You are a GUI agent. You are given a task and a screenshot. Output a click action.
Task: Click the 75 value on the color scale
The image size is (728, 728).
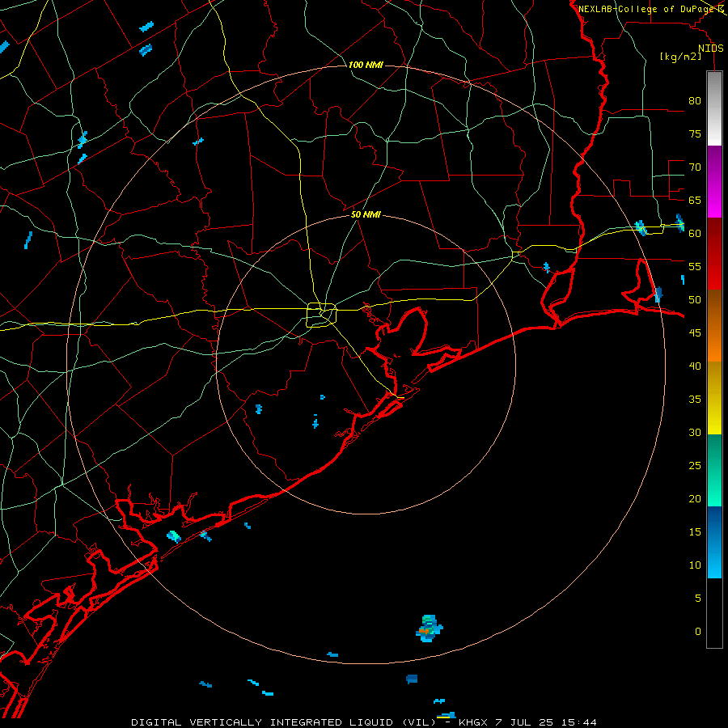point(695,133)
